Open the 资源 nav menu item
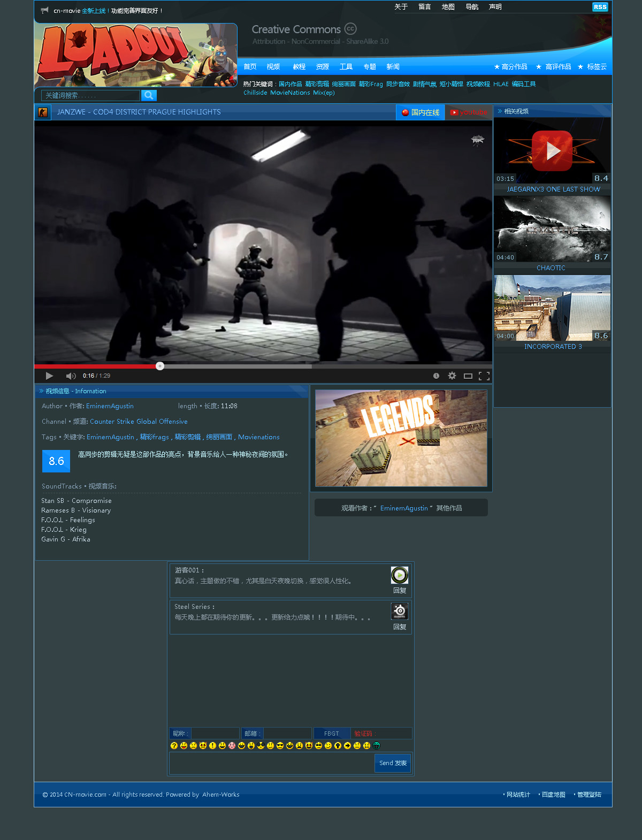 click(x=323, y=67)
